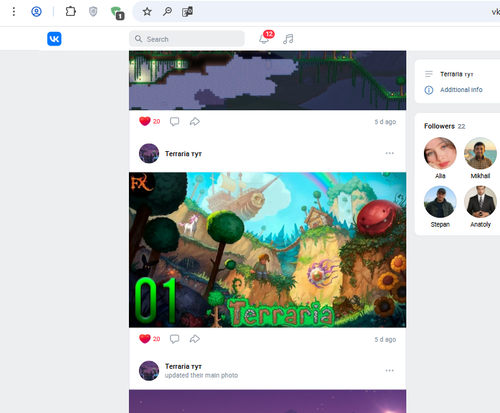Click the name Anatoly under the avatar
Image resolution: width=500 pixels, height=413 pixels.
click(480, 224)
